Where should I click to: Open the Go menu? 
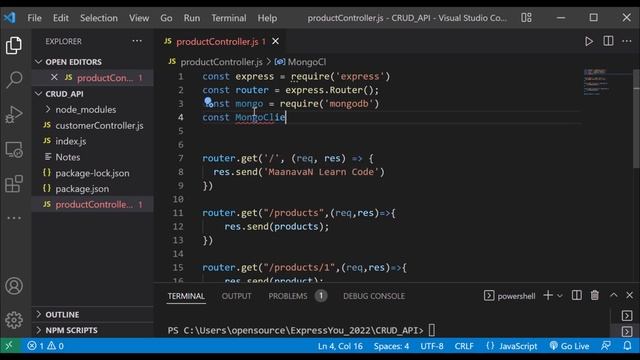(166, 18)
